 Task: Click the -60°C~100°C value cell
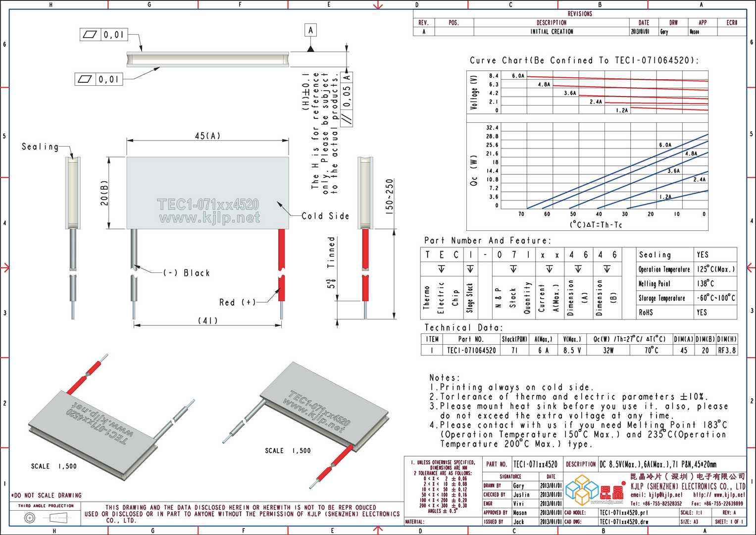tap(715, 298)
